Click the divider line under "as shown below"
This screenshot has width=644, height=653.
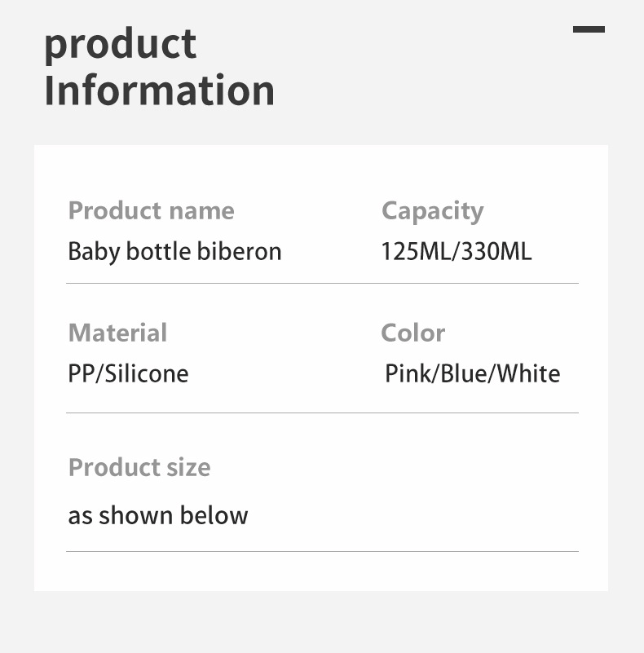[x=322, y=551]
